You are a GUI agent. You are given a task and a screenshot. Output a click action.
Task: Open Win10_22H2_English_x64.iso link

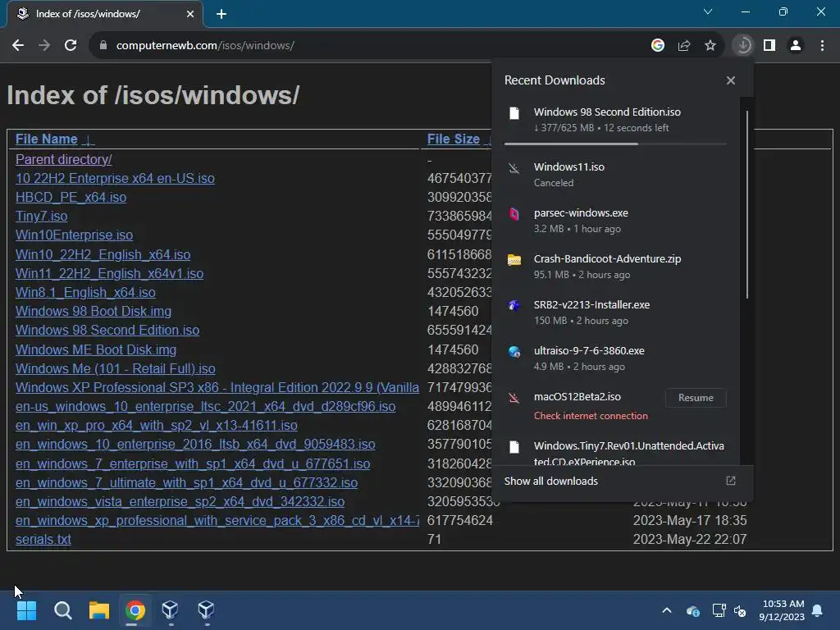pyautogui.click(x=103, y=254)
